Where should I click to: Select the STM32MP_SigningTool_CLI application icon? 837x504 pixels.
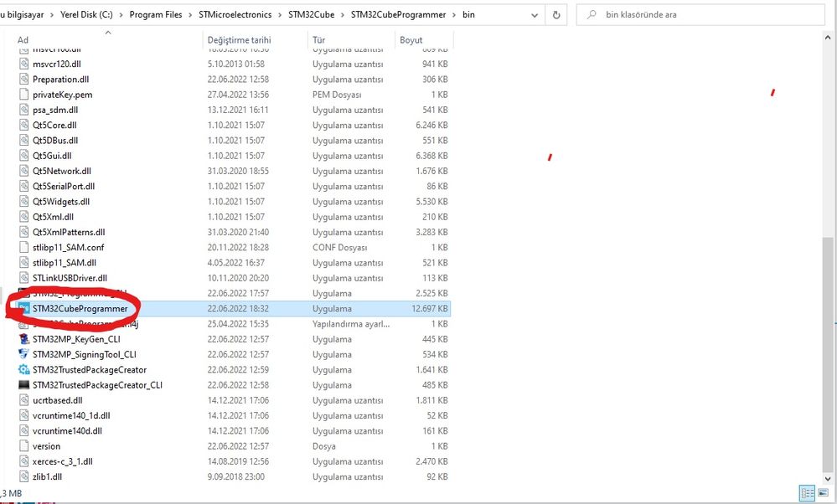23,354
